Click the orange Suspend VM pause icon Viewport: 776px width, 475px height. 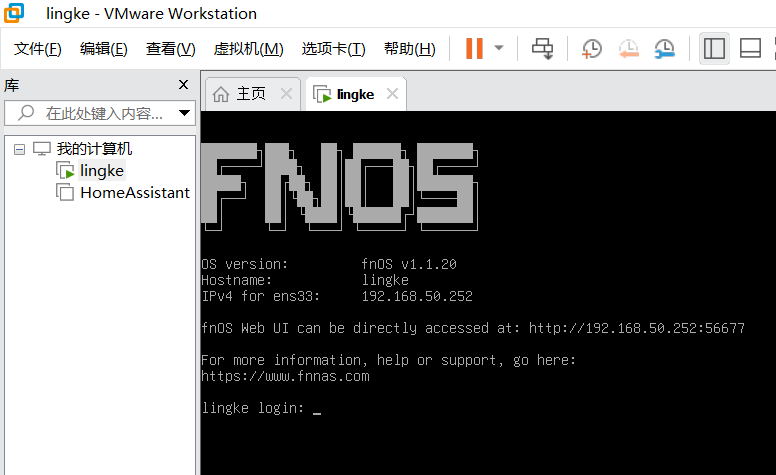(x=474, y=48)
